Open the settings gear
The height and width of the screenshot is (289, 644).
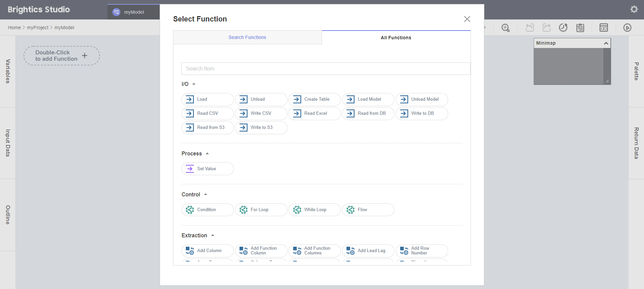tap(634, 9)
